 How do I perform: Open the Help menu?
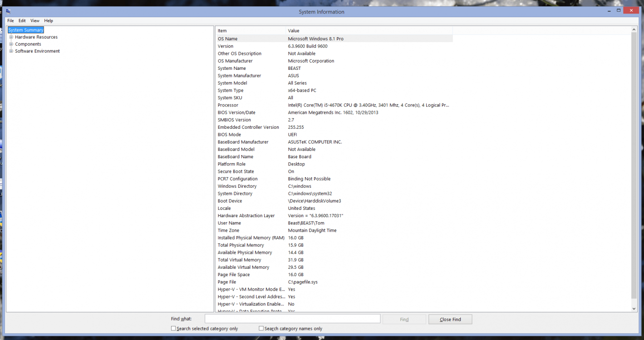click(49, 21)
